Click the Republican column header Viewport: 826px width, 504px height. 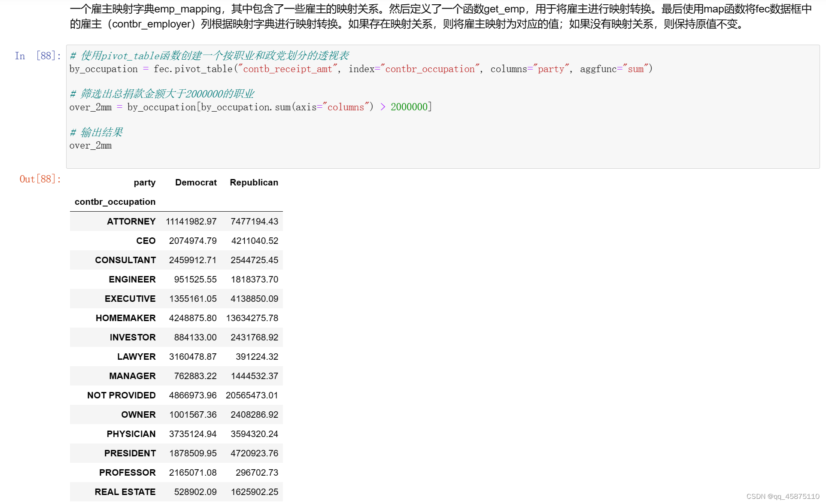(254, 182)
